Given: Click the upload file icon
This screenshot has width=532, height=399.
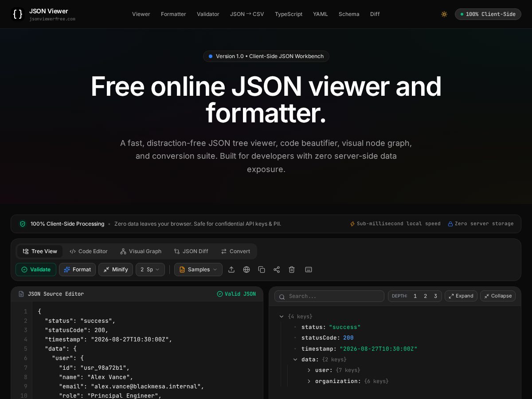Looking at the screenshot, I should pos(231,270).
